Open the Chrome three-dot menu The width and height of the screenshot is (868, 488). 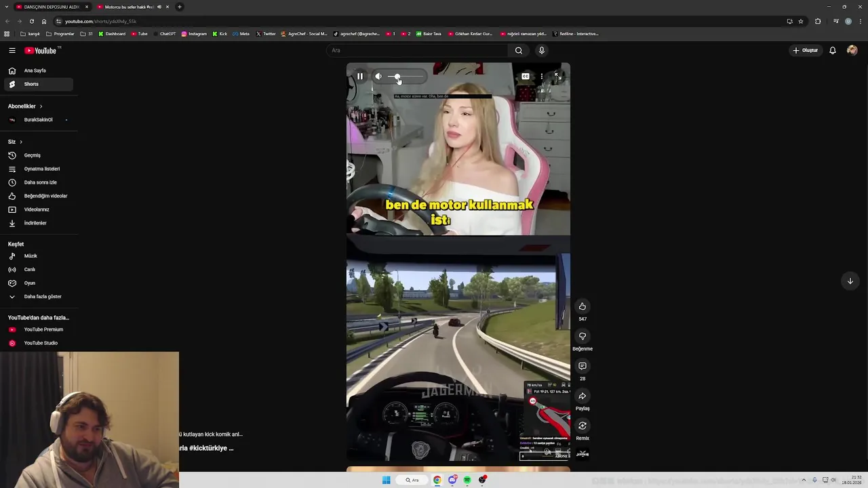click(861, 21)
